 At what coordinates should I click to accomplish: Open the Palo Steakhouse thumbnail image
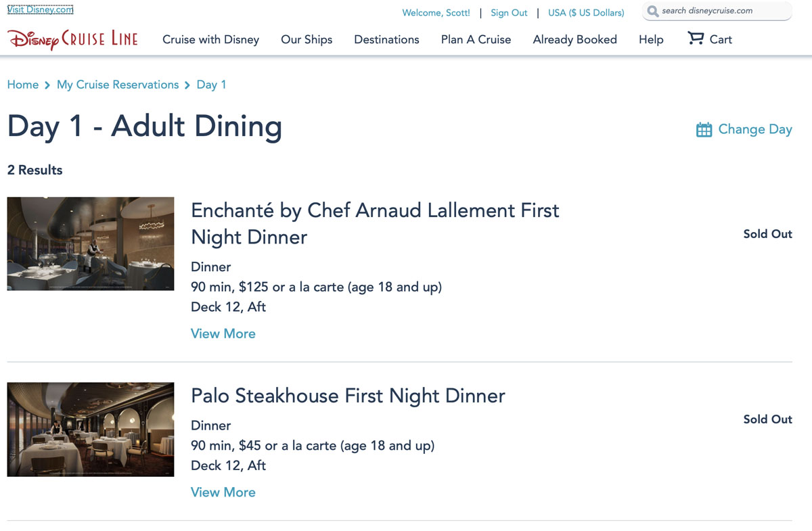[91, 430]
